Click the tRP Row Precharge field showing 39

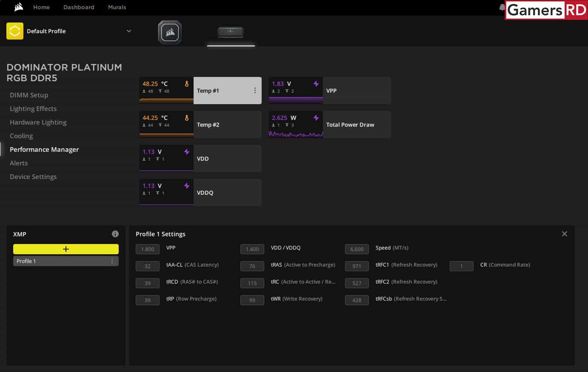point(148,300)
